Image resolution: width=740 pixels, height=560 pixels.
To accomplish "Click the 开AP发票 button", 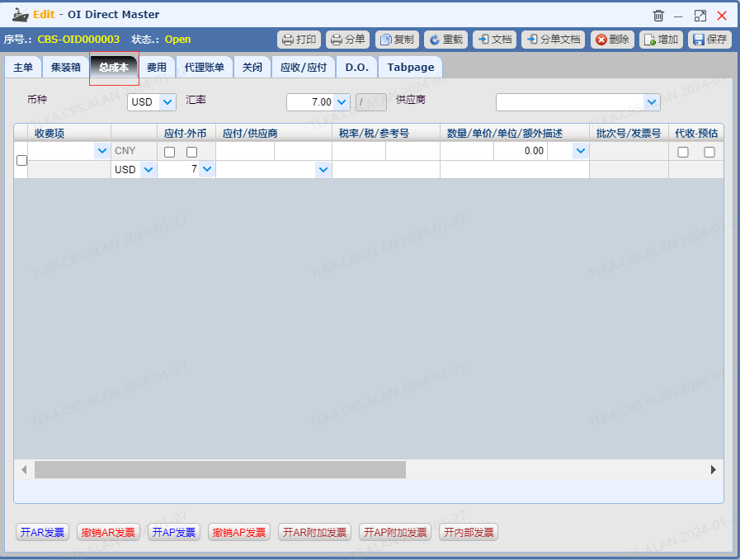I will [x=174, y=532].
